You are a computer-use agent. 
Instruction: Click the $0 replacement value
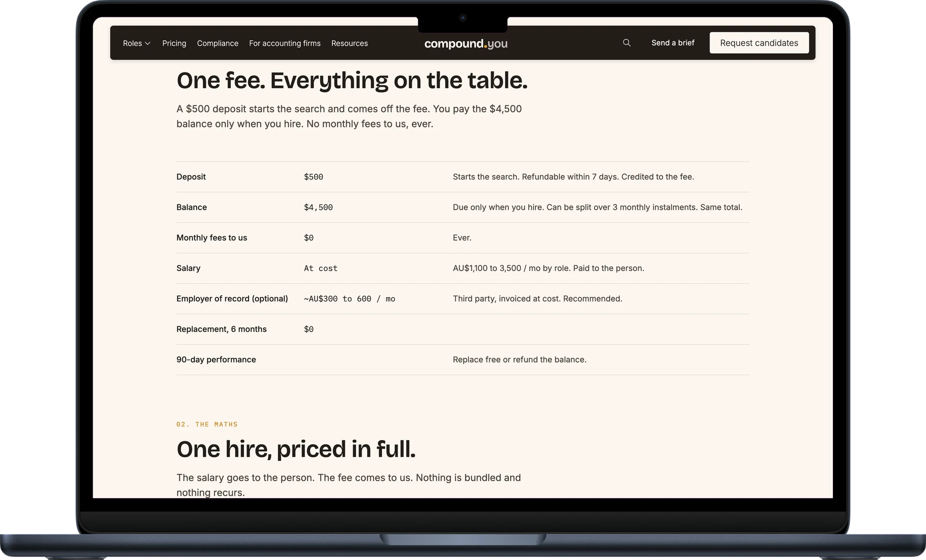pos(309,329)
